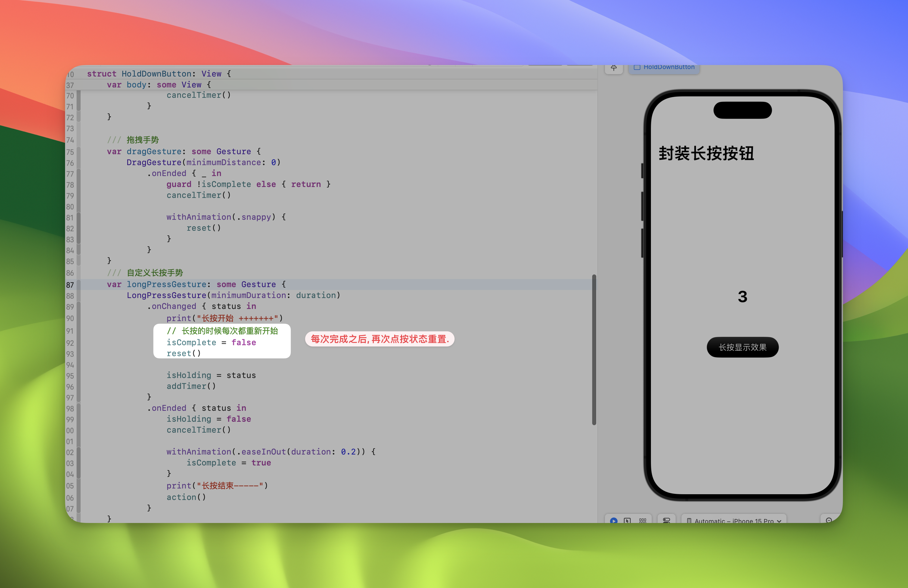Image resolution: width=908 pixels, height=588 pixels.
Task: Click the comment /// 拖拽手势
Action: pyautogui.click(x=133, y=140)
